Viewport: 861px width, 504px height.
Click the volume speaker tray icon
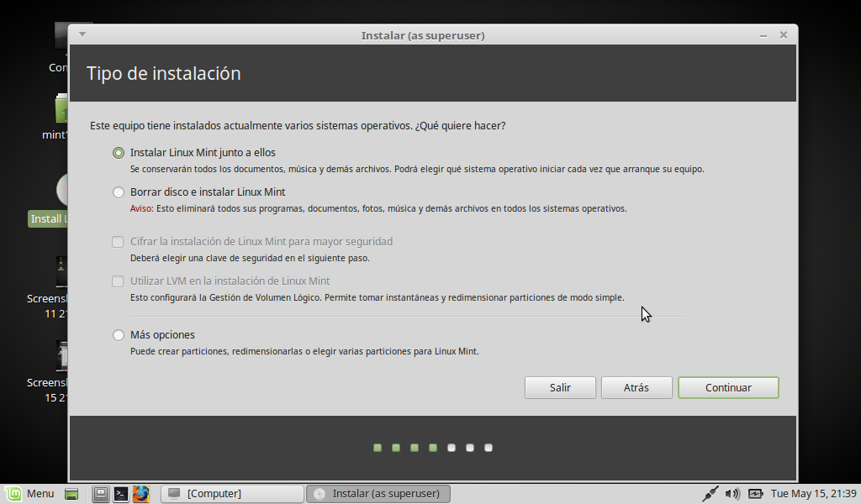pos(732,494)
